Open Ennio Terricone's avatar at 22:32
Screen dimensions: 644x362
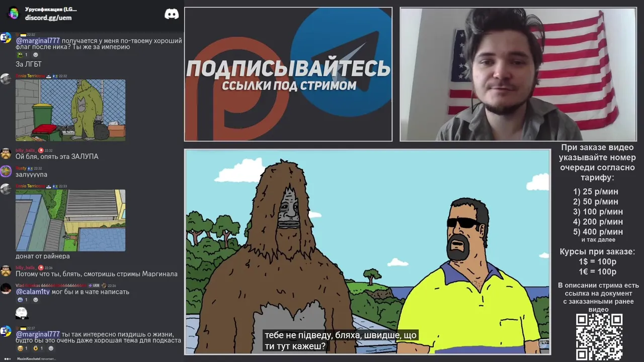(6, 78)
